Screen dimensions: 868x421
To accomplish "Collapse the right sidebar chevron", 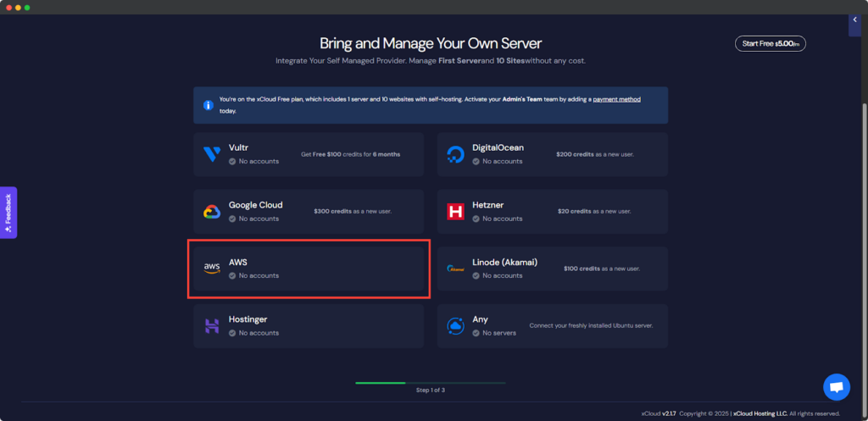I will click(854, 20).
